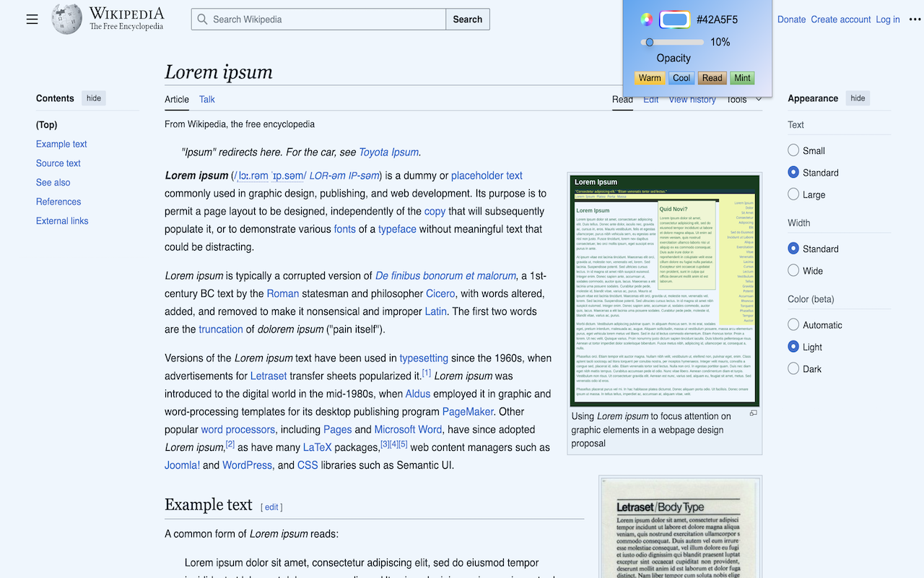Click the 10% opacity value
This screenshot has width=924, height=578.
pos(720,42)
